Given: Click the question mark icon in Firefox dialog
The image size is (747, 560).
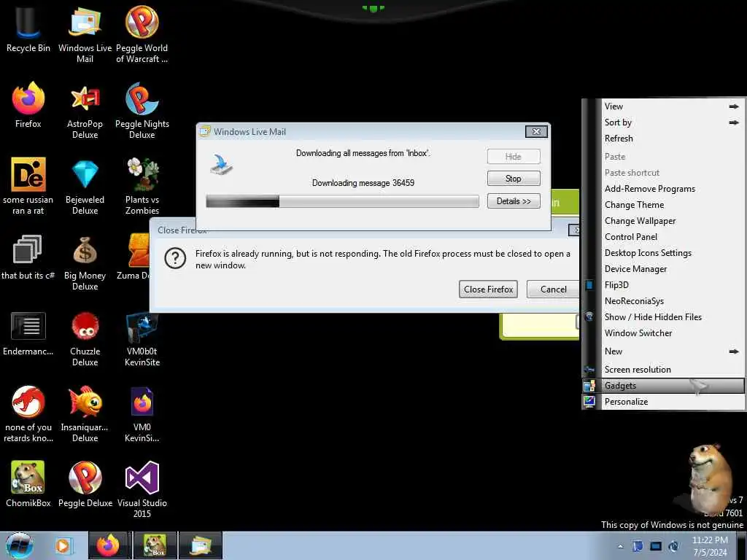Looking at the screenshot, I should tap(175, 259).
